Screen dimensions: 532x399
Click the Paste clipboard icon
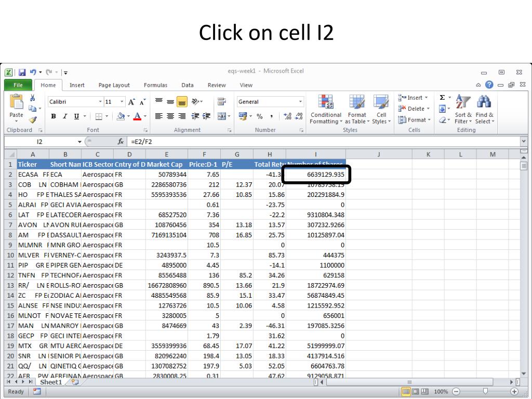pyautogui.click(x=16, y=102)
